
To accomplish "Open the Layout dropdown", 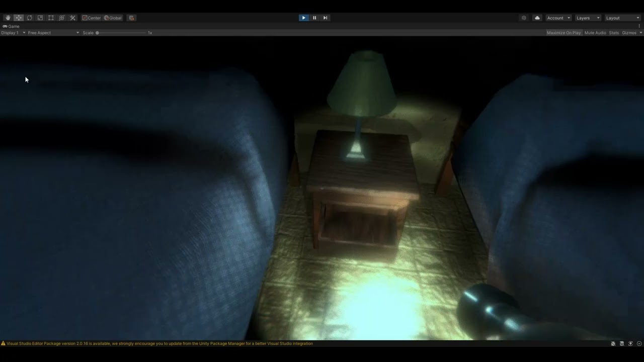I will (622, 18).
